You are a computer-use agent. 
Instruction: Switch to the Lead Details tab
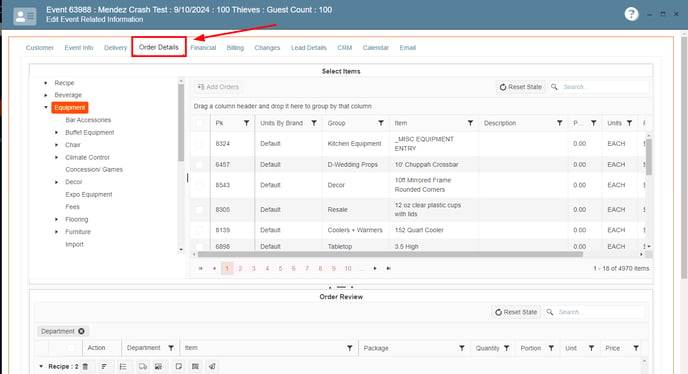click(308, 48)
